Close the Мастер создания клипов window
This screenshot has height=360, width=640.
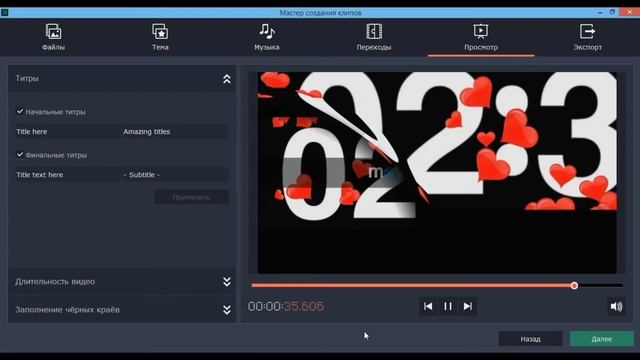[x=630, y=12]
